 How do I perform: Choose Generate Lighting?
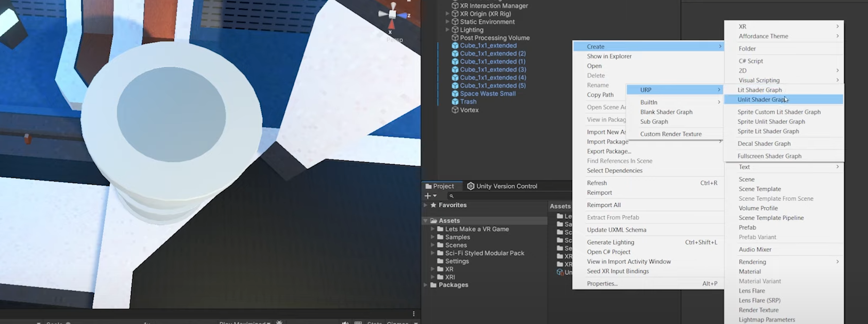(648, 242)
